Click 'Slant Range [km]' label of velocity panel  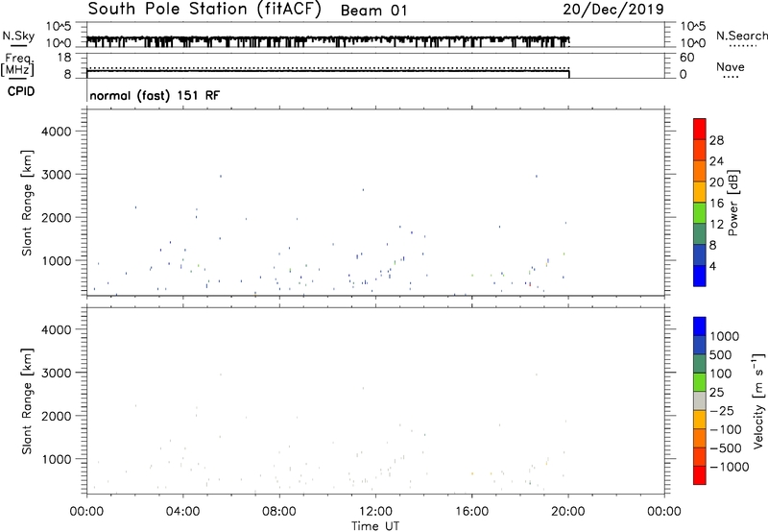click(x=27, y=401)
